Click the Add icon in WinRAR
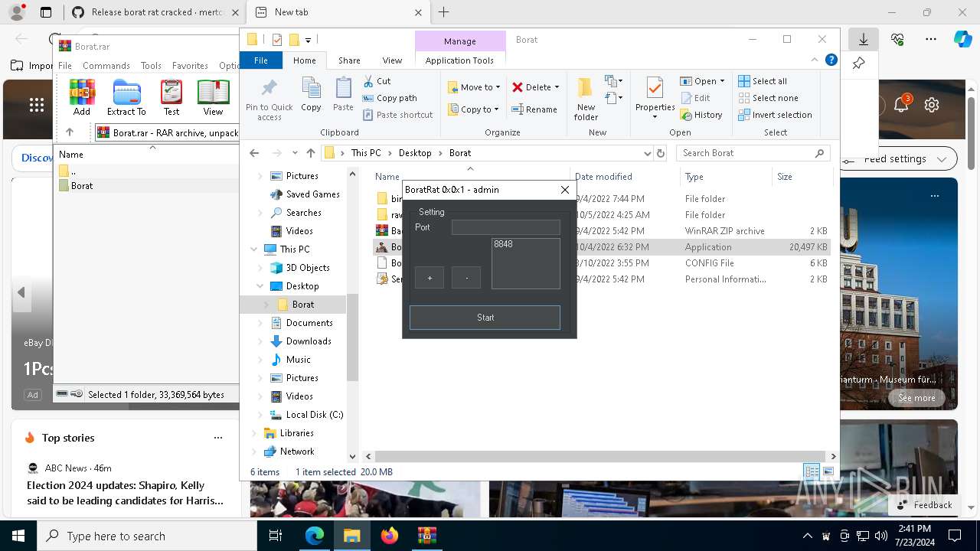This screenshot has height=551, width=980. [x=82, y=97]
